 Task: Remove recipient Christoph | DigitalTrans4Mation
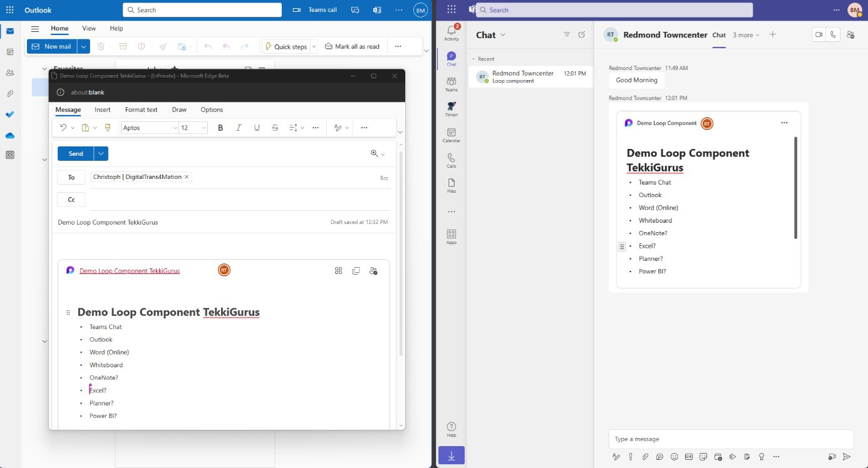pos(187,177)
